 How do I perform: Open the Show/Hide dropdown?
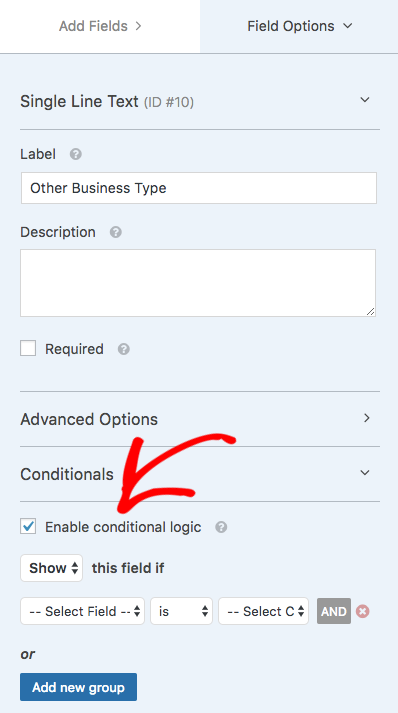[x=51, y=568]
